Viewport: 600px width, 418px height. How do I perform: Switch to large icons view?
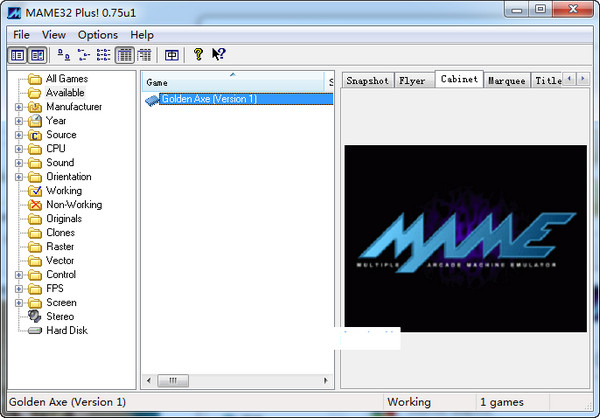click(63, 55)
